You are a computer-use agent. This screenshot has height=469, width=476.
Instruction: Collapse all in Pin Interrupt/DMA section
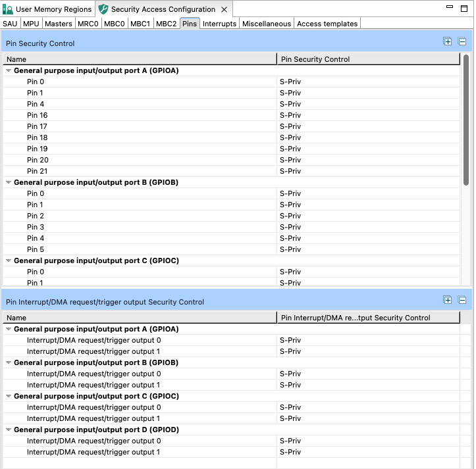[x=462, y=300]
